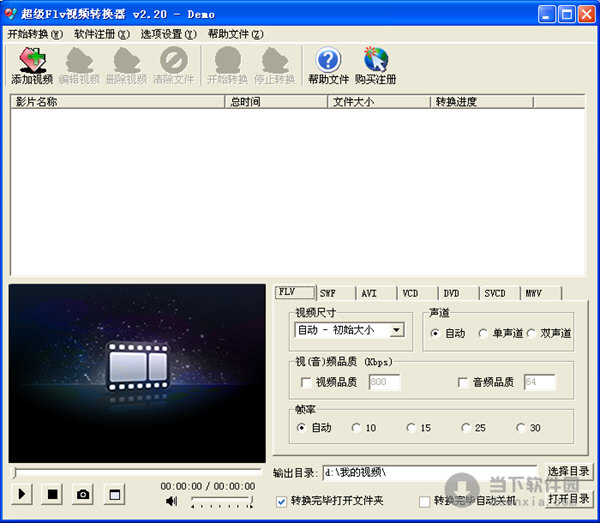600x523 pixels.
Task: Enable the 音频品质 checkbox
Action: (463, 382)
